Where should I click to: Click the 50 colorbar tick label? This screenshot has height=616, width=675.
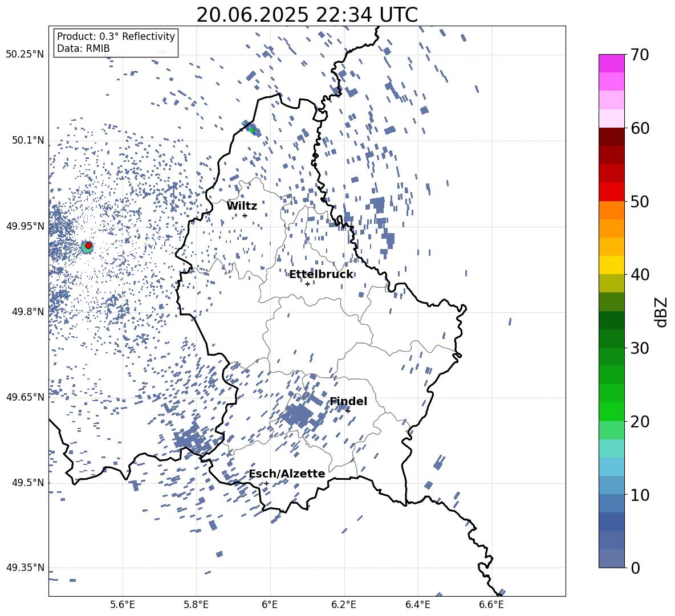(640, 202)
